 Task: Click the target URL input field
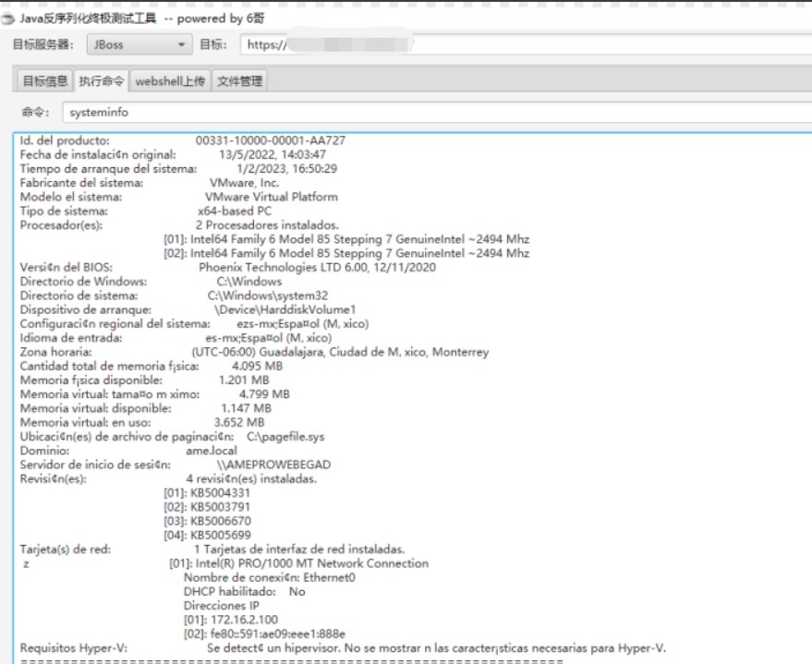(526, 44)
